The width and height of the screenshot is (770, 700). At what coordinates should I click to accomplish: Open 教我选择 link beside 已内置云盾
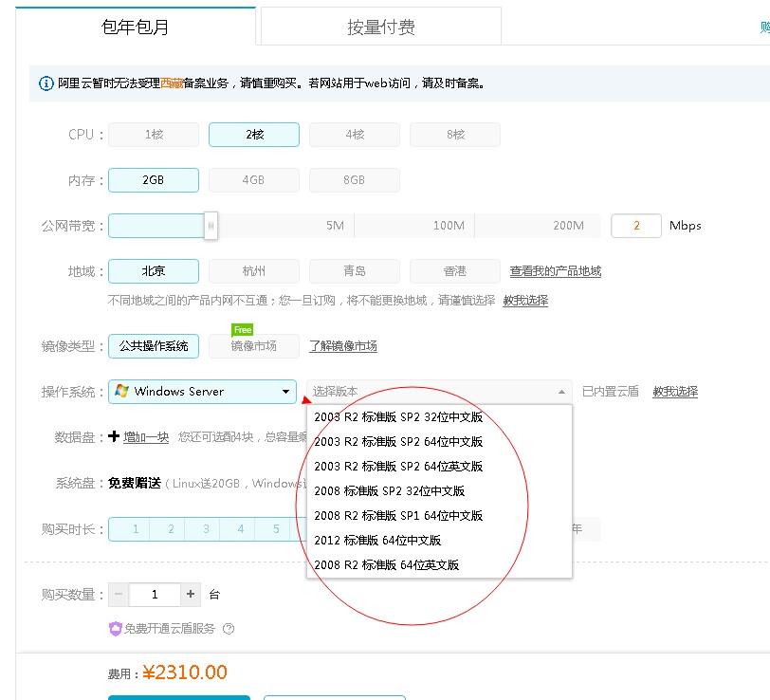coord(675,392)
